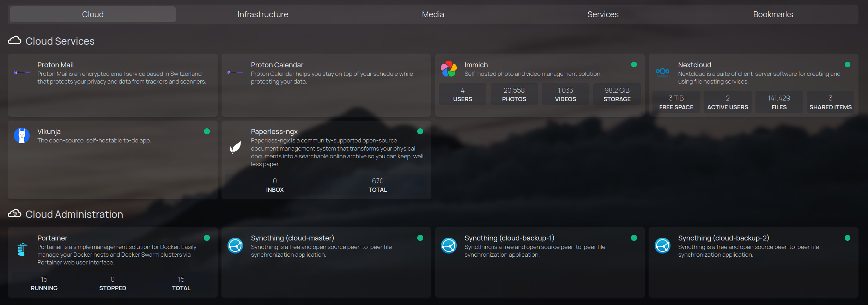Open the Portainer service title
The height and width of the screenshot is (305, 868).
(x=52, y=238)
